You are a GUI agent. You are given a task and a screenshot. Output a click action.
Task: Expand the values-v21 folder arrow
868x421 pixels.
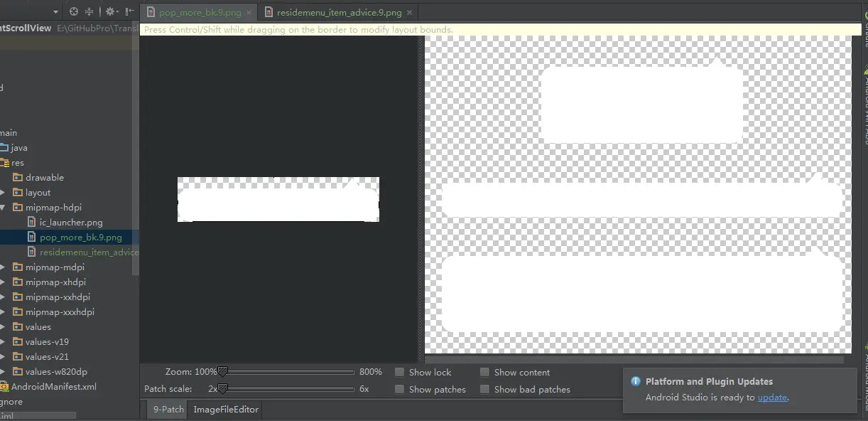[x=3, y=357]
